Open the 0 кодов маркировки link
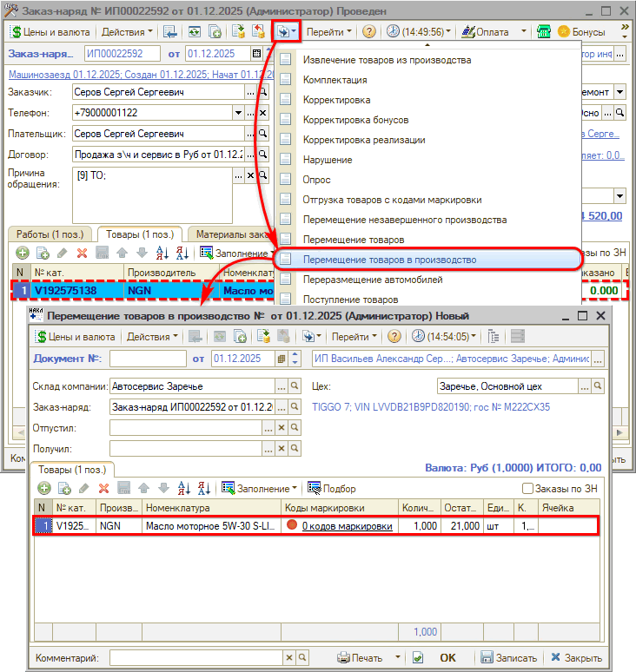 pos(347,526)
